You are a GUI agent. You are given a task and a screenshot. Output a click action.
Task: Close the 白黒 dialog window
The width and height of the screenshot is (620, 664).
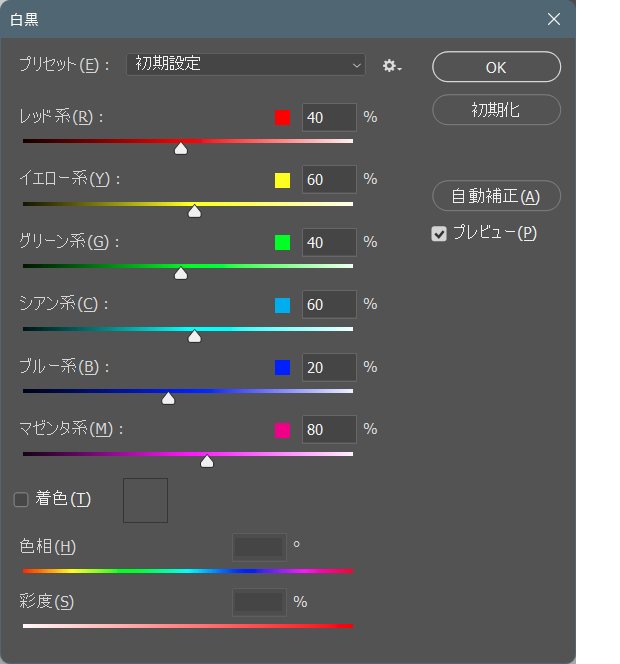pyautogui.click(x=554, y=19)
